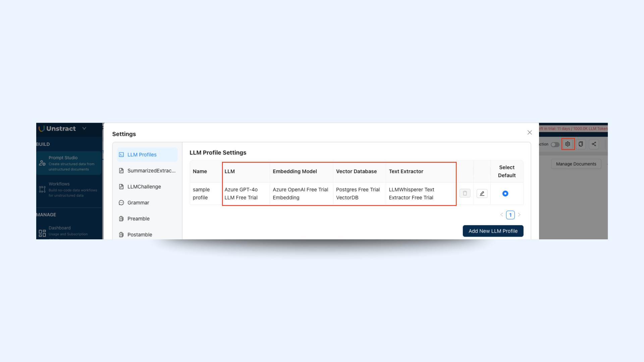Open Prompt Studio settings via the gear icon
Viewport: 644px width, 362px height.
[568, 144]
